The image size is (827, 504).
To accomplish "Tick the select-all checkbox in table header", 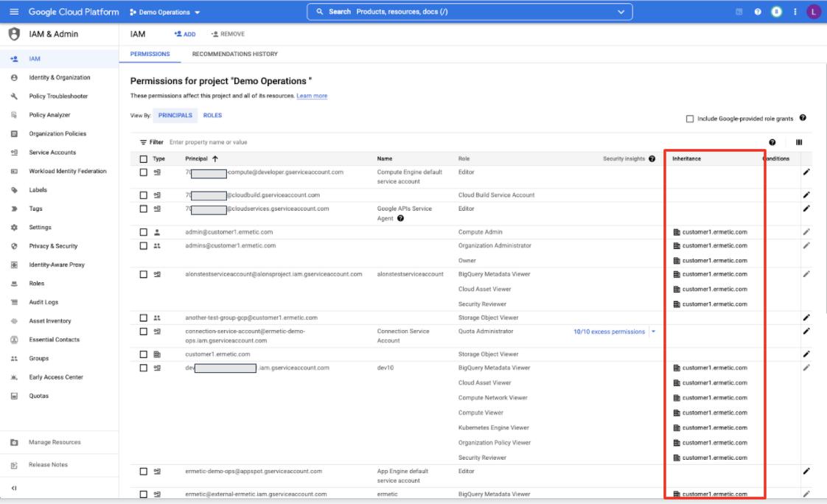I will (x=144, y=158).
